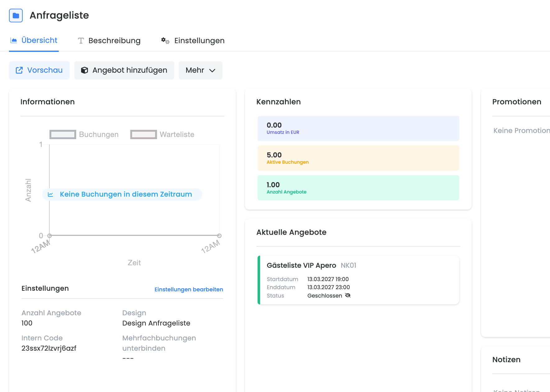This screenshot has height=392, width=550.
Task: Click the chart icon on the Übersicht tab
Action: [x=14, y=40]
